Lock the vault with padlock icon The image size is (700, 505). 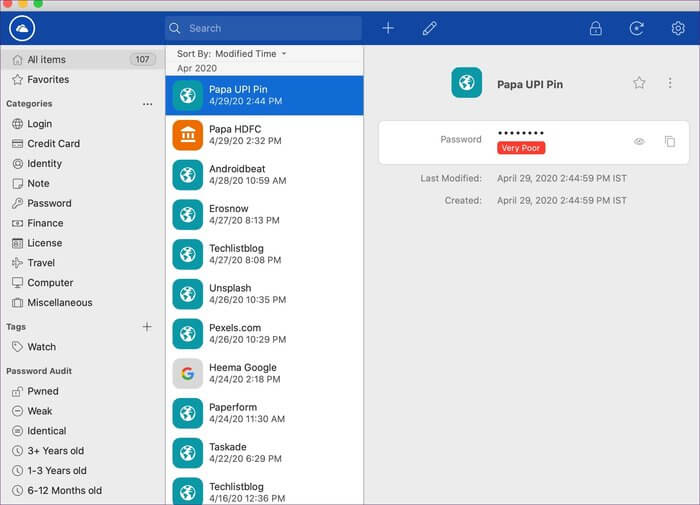click(596, 28)
